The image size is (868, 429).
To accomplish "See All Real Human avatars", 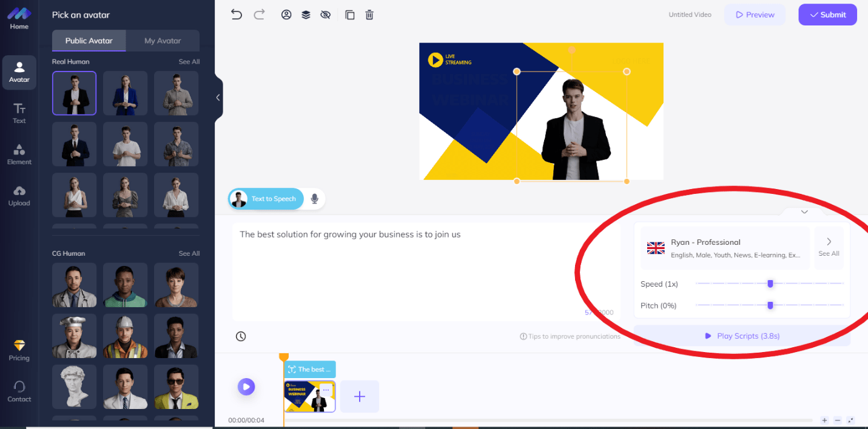I will coord(189,62).
